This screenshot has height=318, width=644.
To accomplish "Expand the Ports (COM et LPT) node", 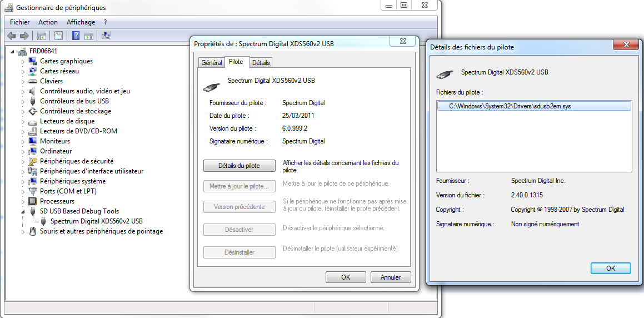I will (x=23, y=191).
